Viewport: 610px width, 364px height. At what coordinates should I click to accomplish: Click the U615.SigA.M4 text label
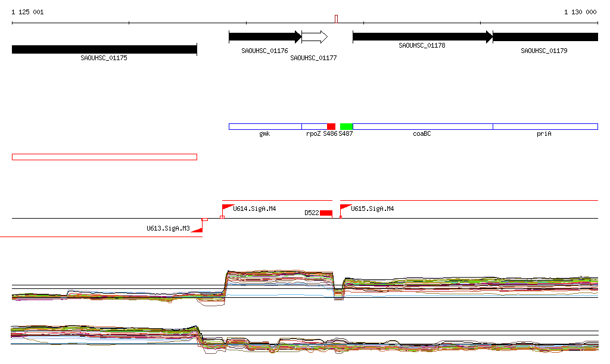pos(372,209)
